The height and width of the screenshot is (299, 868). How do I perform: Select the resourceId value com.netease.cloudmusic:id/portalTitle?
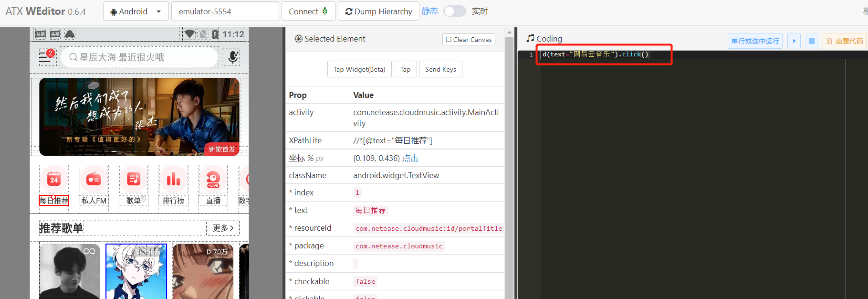click(x=429, y=228)
